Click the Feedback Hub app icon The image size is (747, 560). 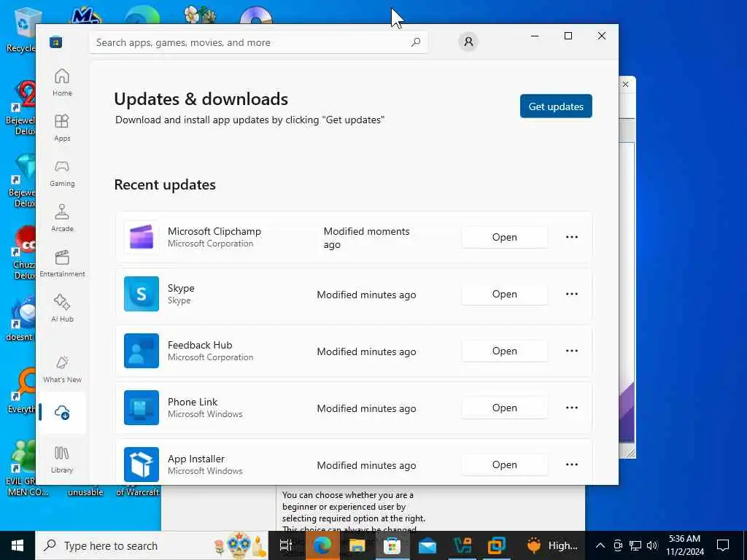142,351
